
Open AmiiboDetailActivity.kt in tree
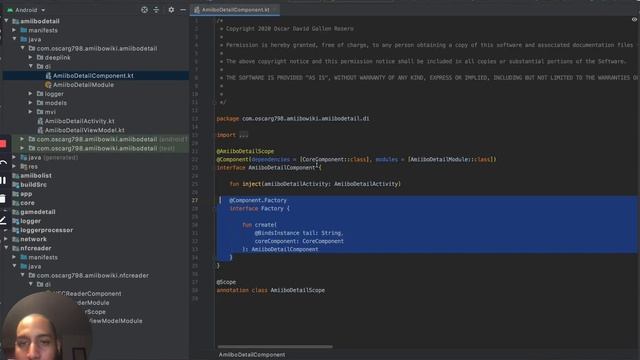click(x=80, y=121)
